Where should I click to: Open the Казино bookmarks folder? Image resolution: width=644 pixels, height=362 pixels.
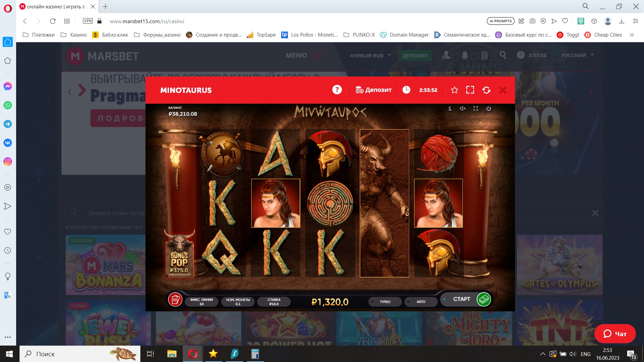74,35
